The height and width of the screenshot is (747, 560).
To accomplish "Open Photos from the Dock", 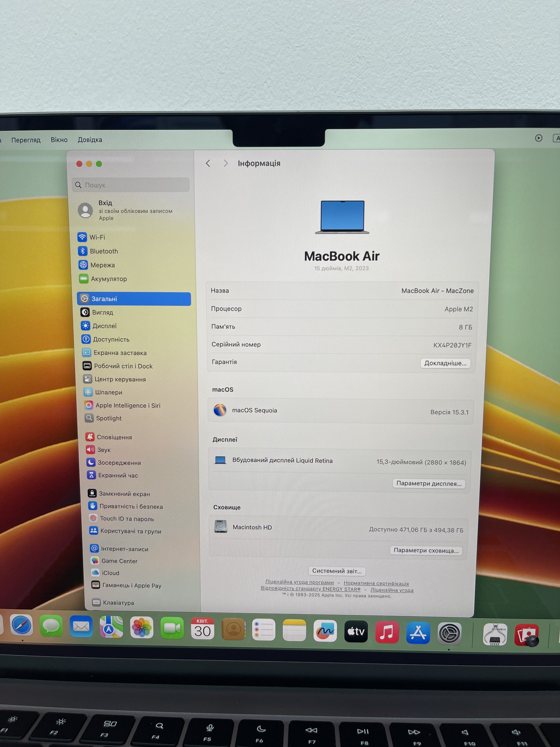I will tap(142, 627).
